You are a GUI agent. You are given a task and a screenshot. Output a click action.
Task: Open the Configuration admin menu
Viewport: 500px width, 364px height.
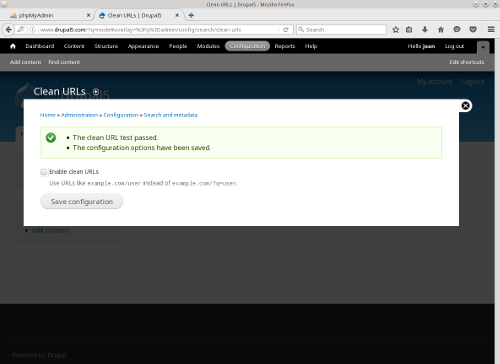pyautogui.click(x=247, y=46)
